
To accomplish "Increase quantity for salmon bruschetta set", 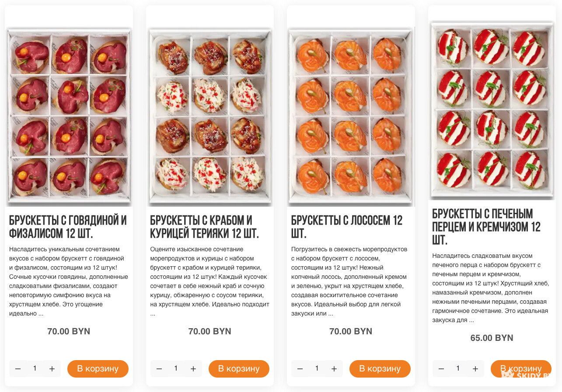I will [x=334, y=369].
